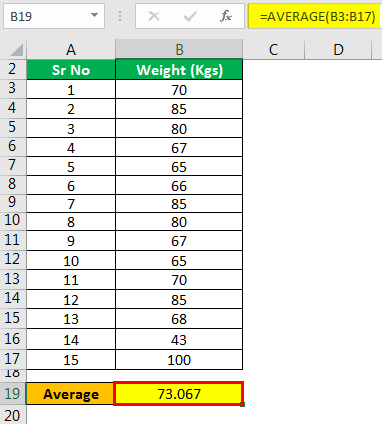Click the weight 85 in row 14
382x424 pixels.
tap(179, 299)
